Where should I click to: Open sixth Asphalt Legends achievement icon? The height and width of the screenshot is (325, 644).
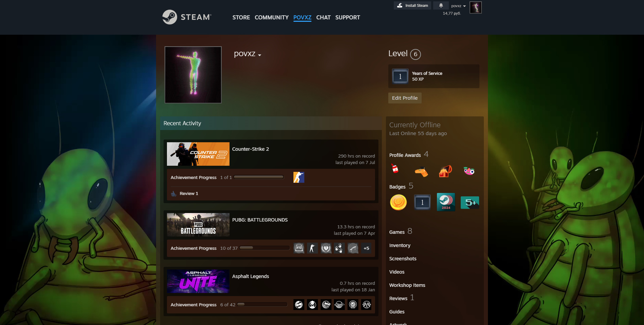tap(367, 305)
